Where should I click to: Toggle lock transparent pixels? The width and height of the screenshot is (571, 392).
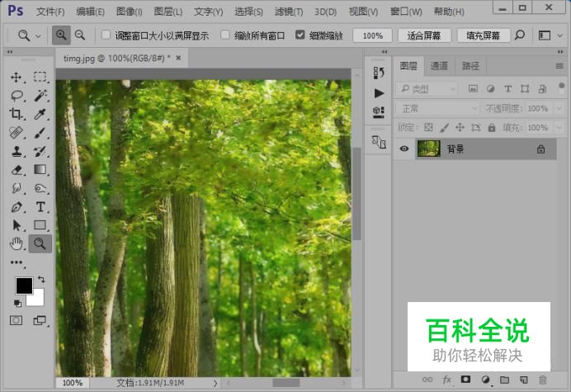pyautogui.click(x=428, y=128)
